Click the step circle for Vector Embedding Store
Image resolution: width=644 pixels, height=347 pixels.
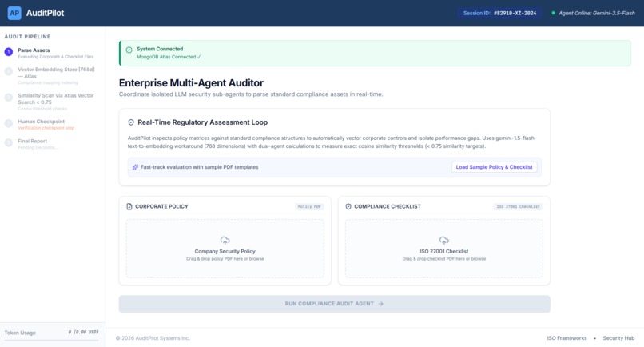(x=9, y=71)
